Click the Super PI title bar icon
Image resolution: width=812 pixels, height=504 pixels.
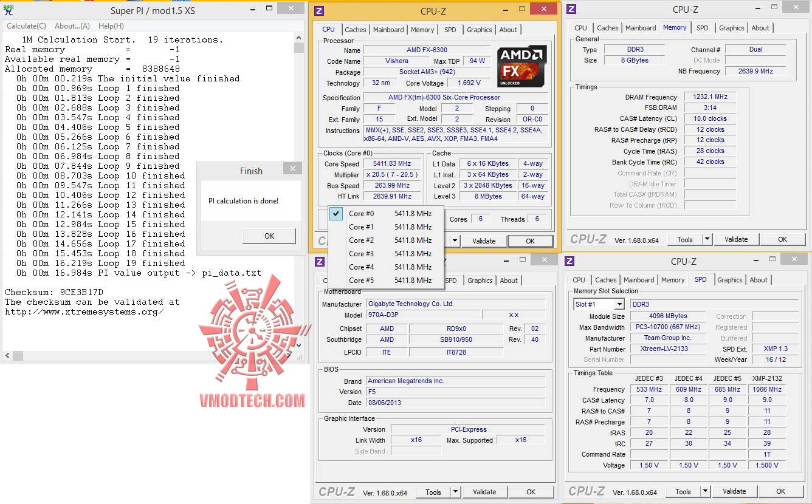tap(9, 10)
